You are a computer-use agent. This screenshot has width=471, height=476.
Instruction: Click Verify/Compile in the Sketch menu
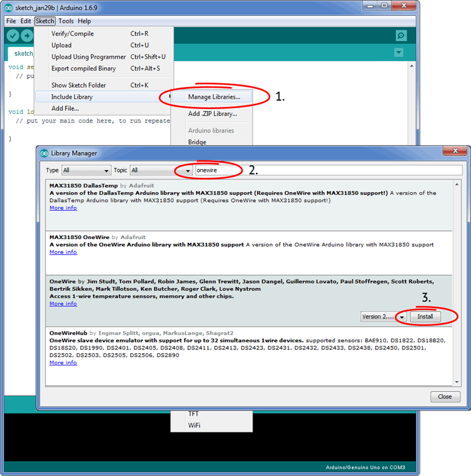[72, 34]
